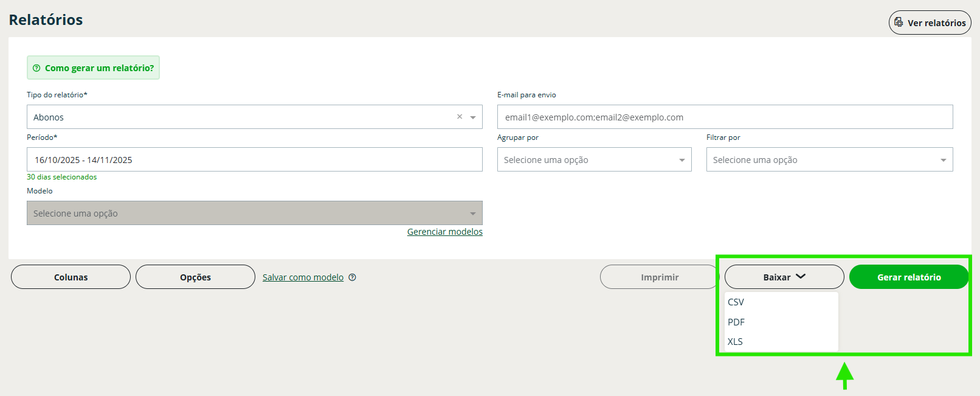Image resolution: width=980 pixels, height=396 pixels.
Task: Open the Período date range field
Action: [x=254, y=160]
